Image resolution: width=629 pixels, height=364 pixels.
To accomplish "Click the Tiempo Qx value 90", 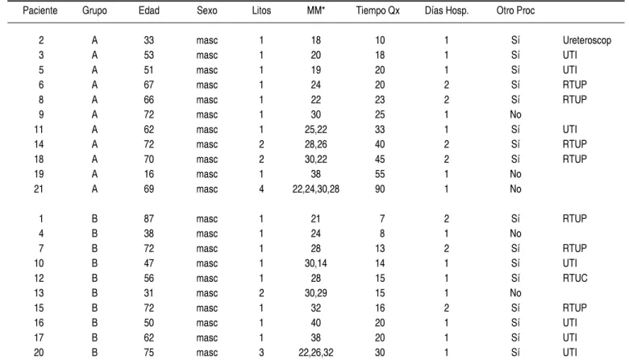I will pyautogui.click(x=380, y=189).
